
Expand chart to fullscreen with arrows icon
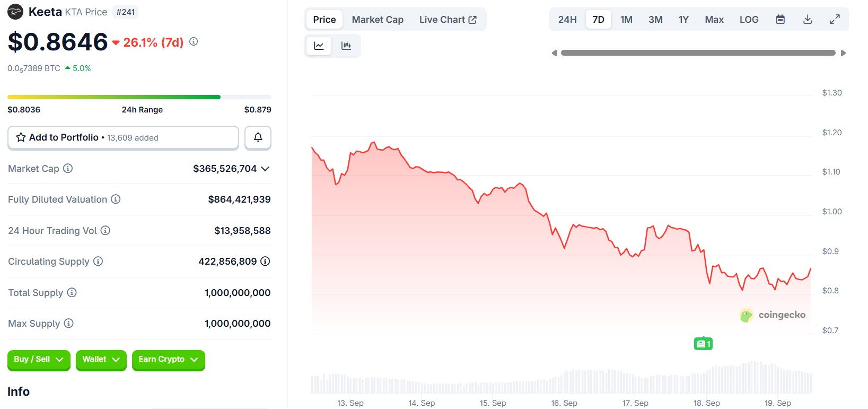tap(835, 19)
